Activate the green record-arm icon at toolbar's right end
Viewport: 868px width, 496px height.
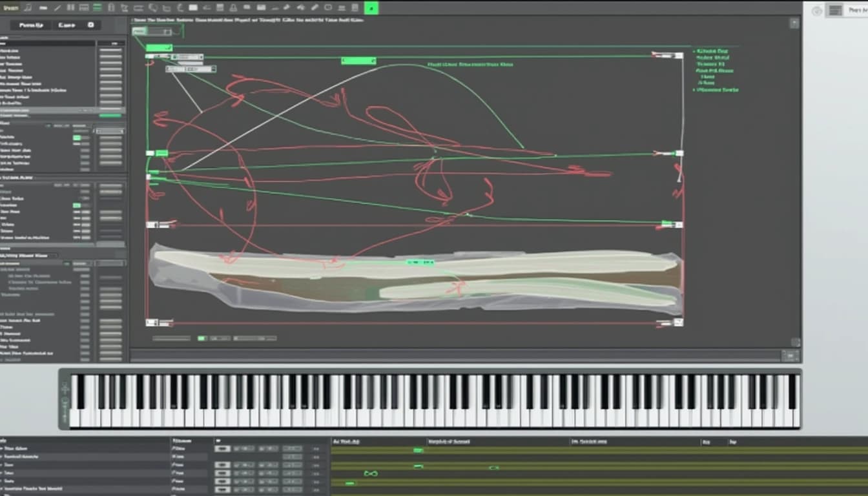[371, 8]
